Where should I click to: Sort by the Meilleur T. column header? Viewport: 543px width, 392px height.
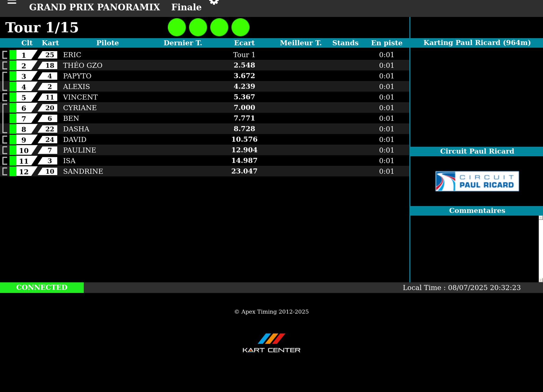[x=301, y=43]
